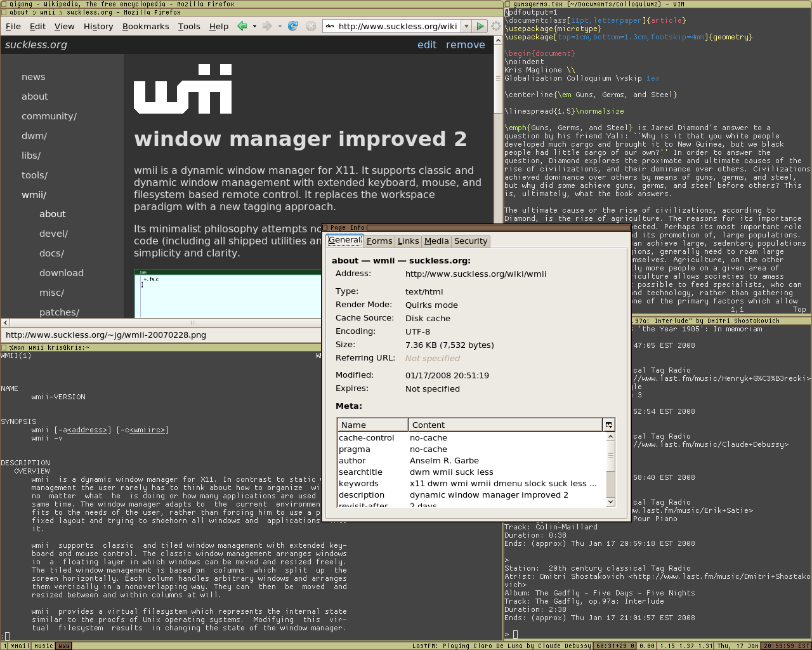Click the green Back arrow in Firefox

(242, 26)
